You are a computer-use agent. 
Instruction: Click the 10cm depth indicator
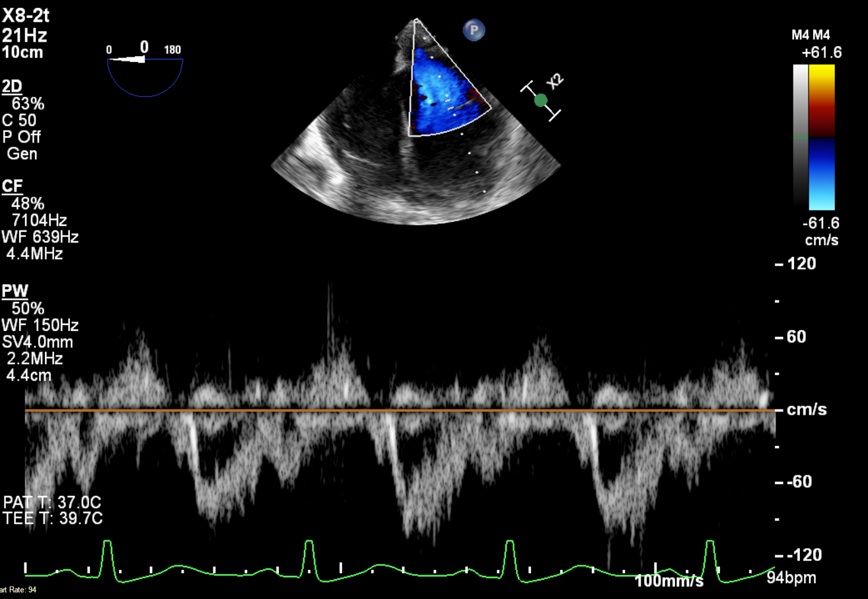pos(22,53)
